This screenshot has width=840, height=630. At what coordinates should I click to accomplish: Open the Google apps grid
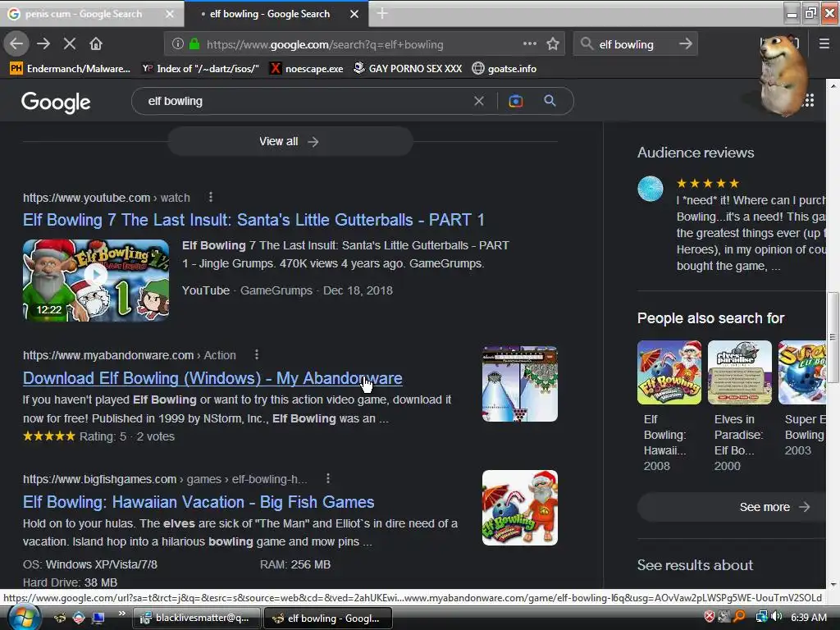click(x=809, y=101)
